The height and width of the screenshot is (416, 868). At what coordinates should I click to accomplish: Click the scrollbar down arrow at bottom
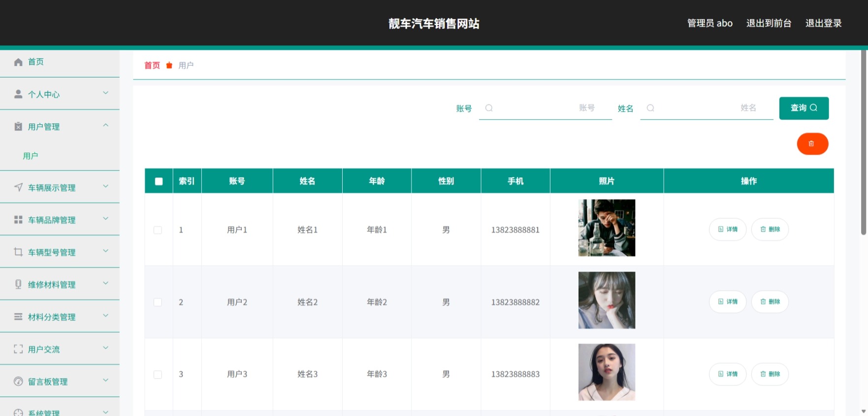point(864,412)
